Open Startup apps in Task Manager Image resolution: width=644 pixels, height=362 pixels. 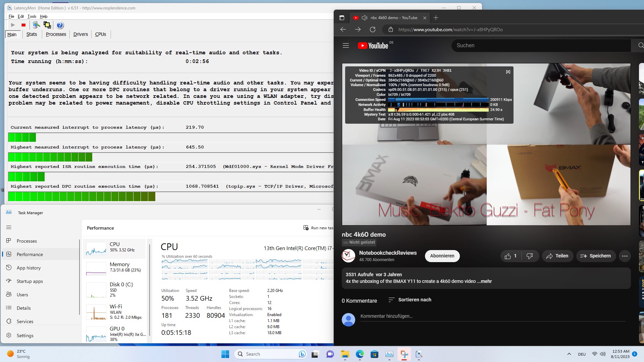pyautogui.click(x=41, y=282)
